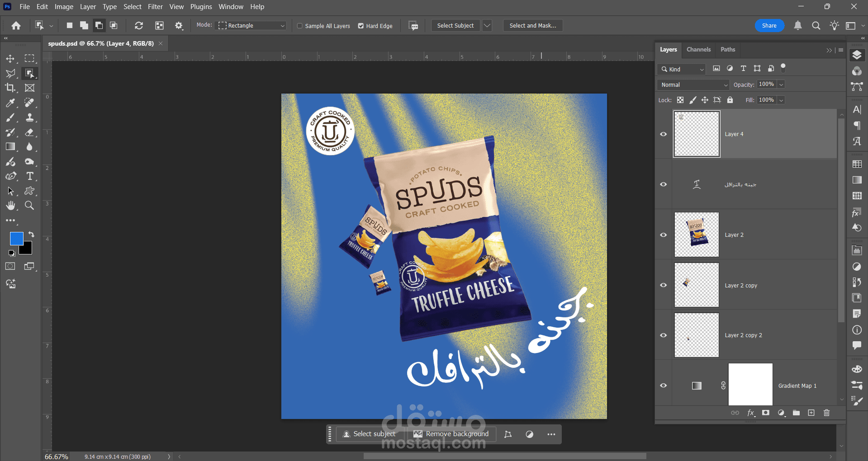The image size is (868, 461).
Task: Select the Frame tool
Action: point(29,88)
